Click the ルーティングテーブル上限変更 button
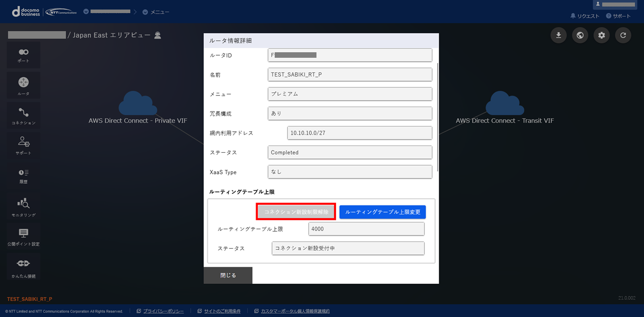This screenshot has width=644, height=317. point(382,212)
